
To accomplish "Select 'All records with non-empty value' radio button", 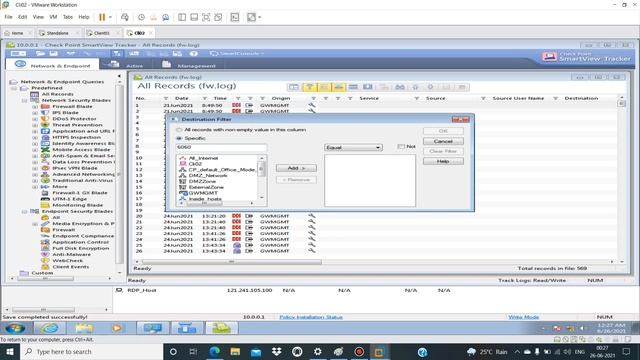I will coord(179,130).
